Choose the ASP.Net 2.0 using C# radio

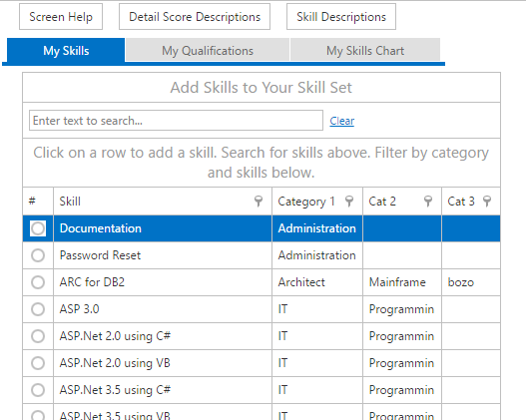[x=38, y=336]
